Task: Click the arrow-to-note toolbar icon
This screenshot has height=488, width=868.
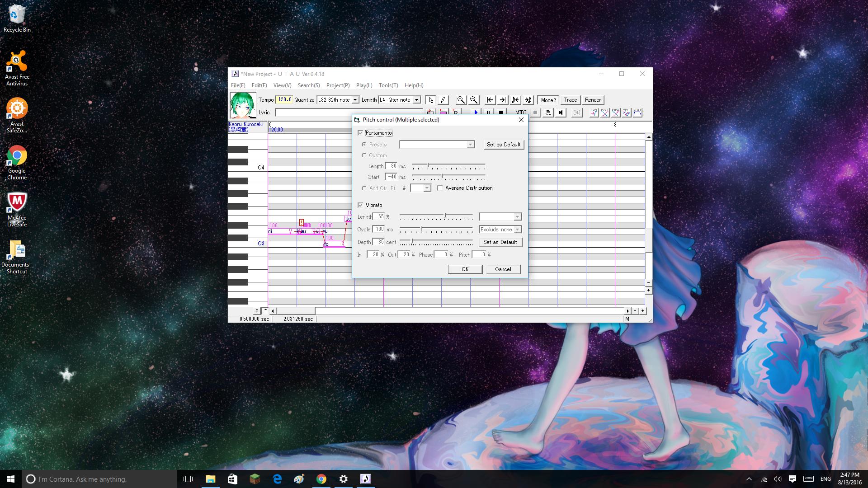Action: pos(528,100)
